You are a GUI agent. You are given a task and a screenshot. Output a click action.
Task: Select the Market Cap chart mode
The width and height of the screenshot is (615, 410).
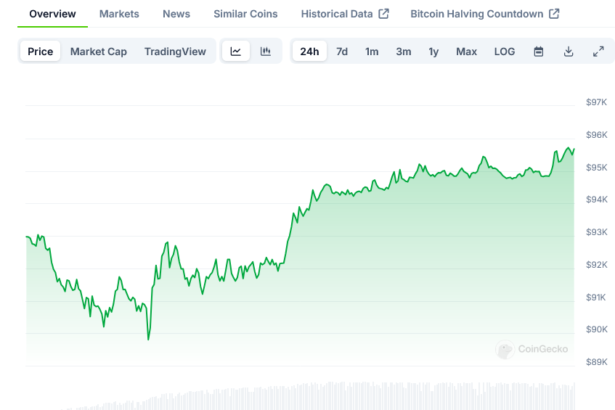(x=98, y=51)
